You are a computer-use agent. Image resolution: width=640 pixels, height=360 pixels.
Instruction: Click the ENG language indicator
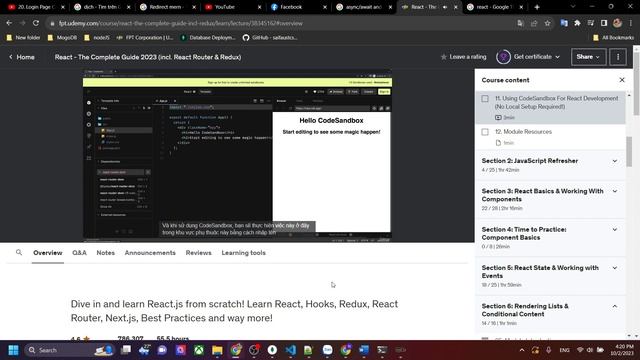(564, 350)
